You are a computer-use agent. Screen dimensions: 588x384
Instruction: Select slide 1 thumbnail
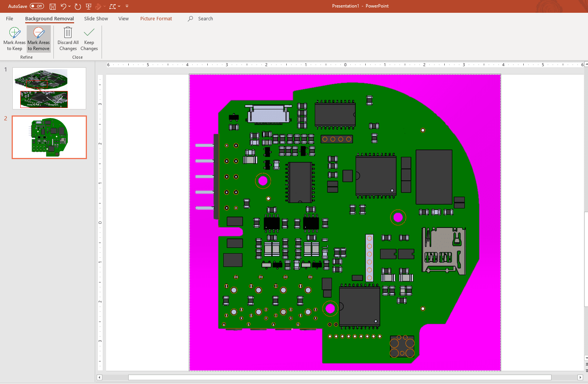[x=49, y=88]
